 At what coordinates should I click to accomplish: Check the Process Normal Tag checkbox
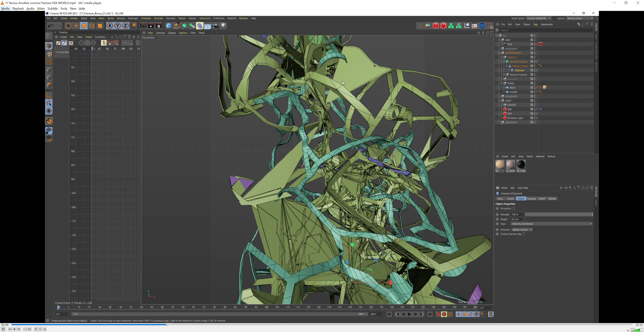(x=523, y=234)
